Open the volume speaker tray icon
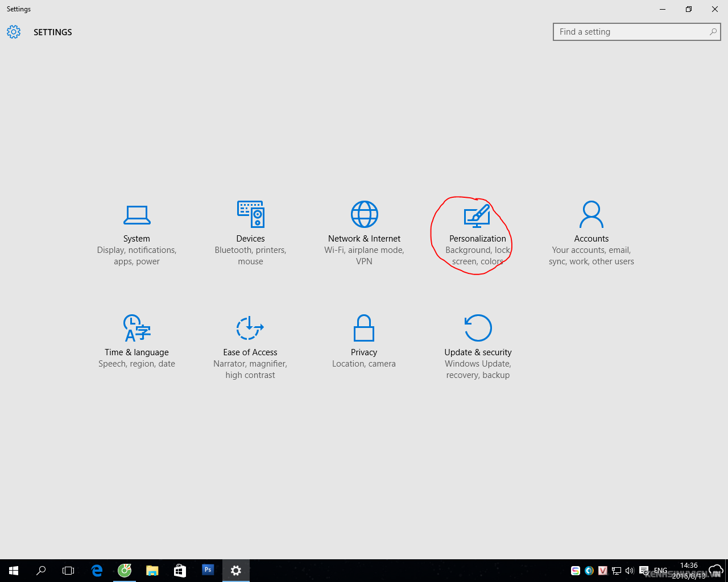 click(x=630, y=571)
